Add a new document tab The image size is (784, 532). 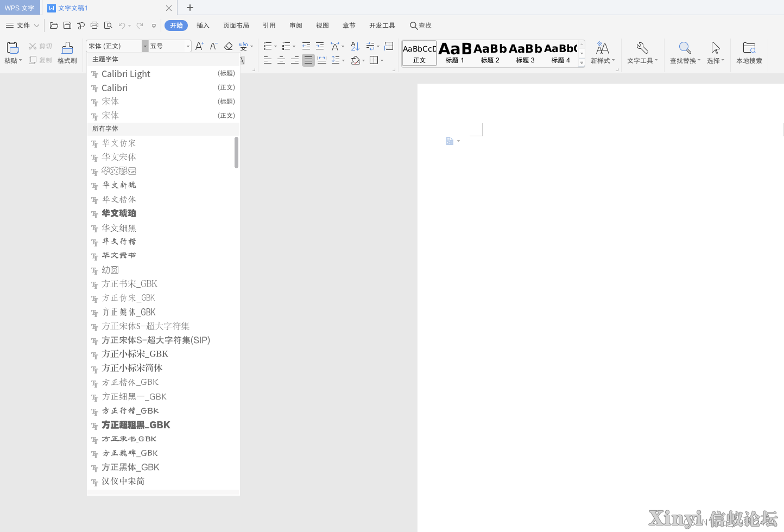[x=190, y=8]
